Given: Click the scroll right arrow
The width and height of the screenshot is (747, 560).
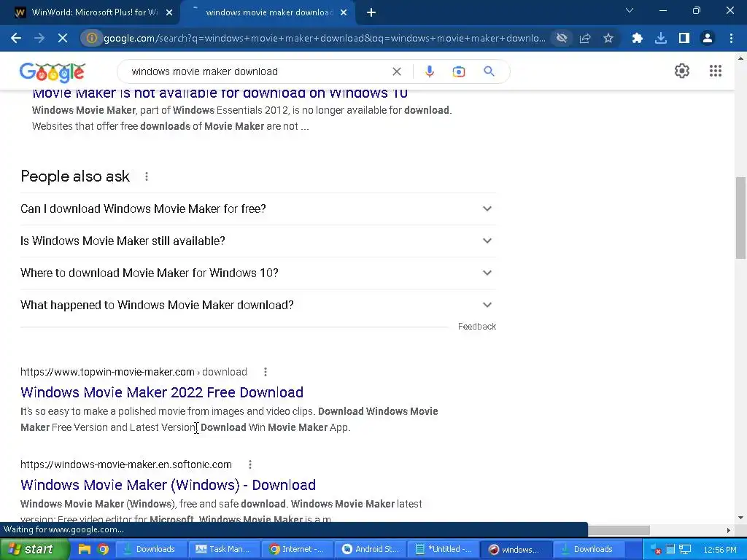Looking at the screenshot, I should (x=729, y=530).
